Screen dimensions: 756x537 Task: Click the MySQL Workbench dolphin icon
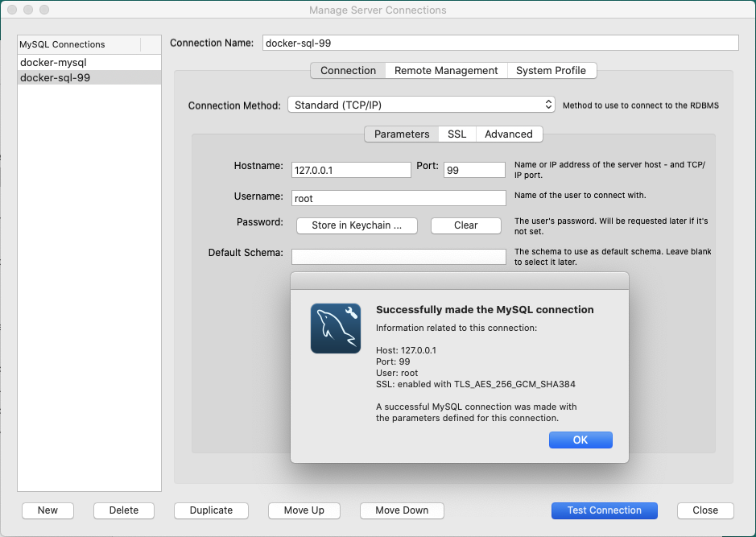point(335,328)
